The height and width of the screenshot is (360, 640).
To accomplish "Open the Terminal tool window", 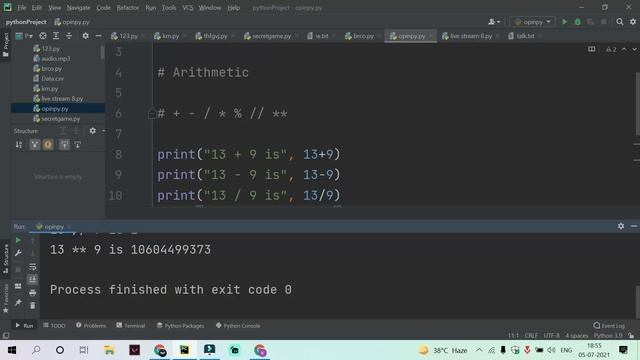I will click(130, 325).
